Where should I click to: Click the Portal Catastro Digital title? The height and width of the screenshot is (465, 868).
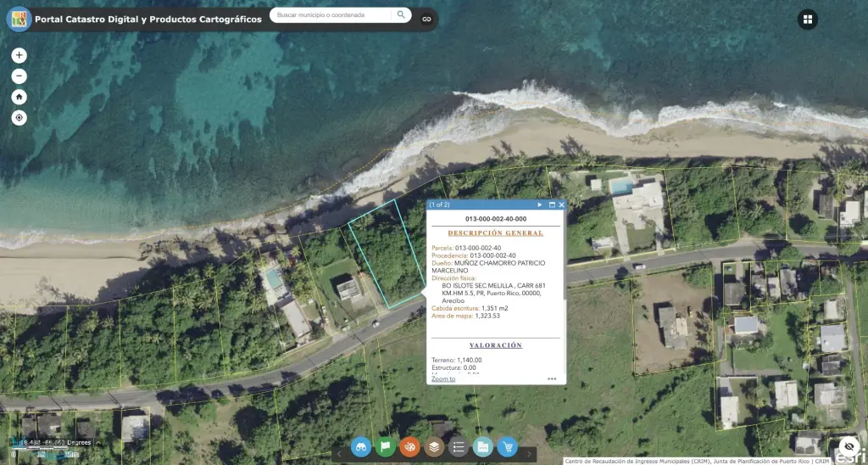pos(148,20)
